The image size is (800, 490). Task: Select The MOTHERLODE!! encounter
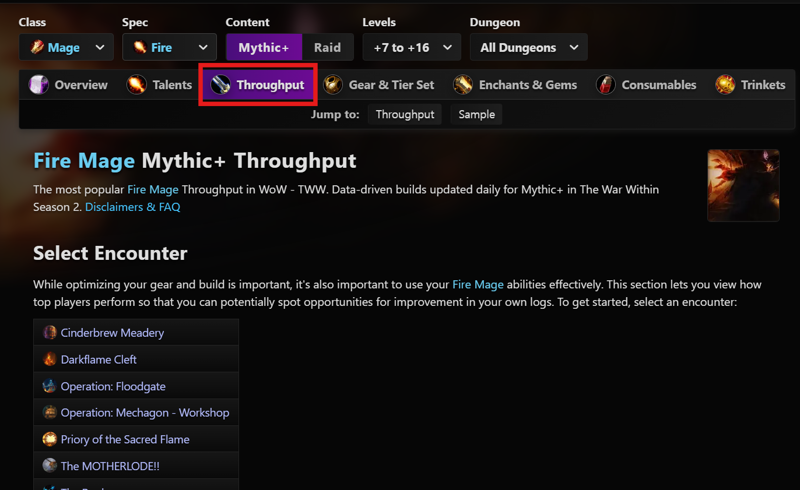136,466
